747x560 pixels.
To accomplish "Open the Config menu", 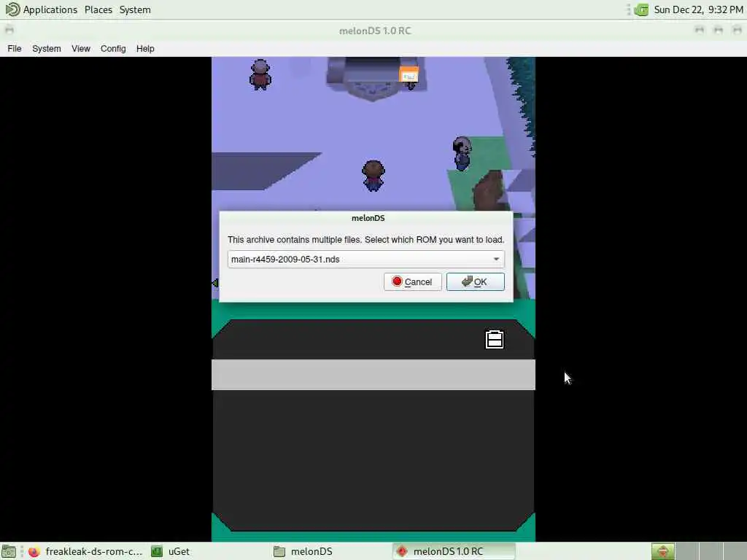I will (113, 49).
